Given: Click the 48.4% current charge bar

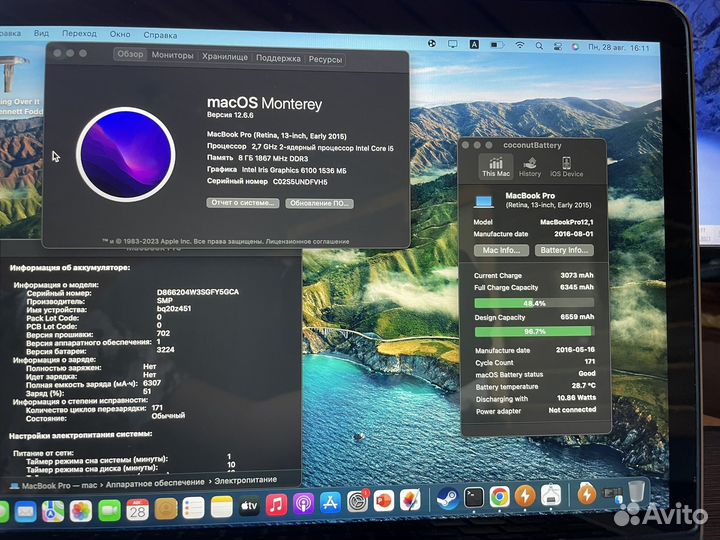Looking at the screenshot, I should coord(534,303).
